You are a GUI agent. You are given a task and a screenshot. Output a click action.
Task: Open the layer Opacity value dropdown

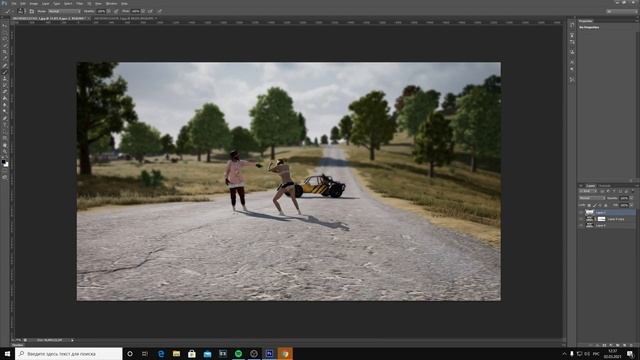631,198
